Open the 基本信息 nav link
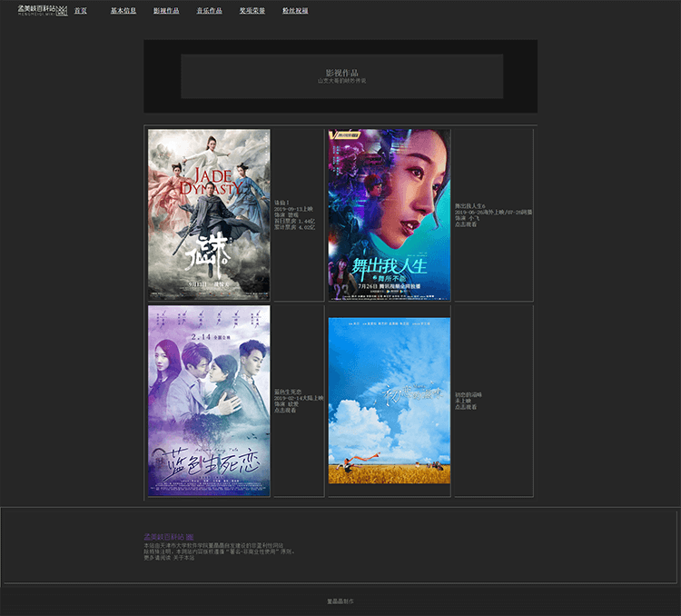 click(x=123, y=10)
